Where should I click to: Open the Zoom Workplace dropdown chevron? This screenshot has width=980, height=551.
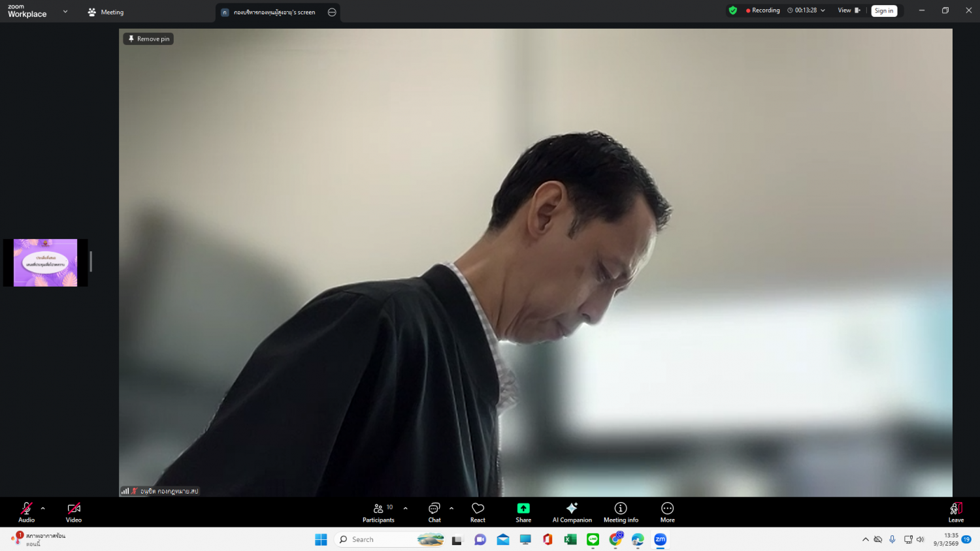coord(65,11)
